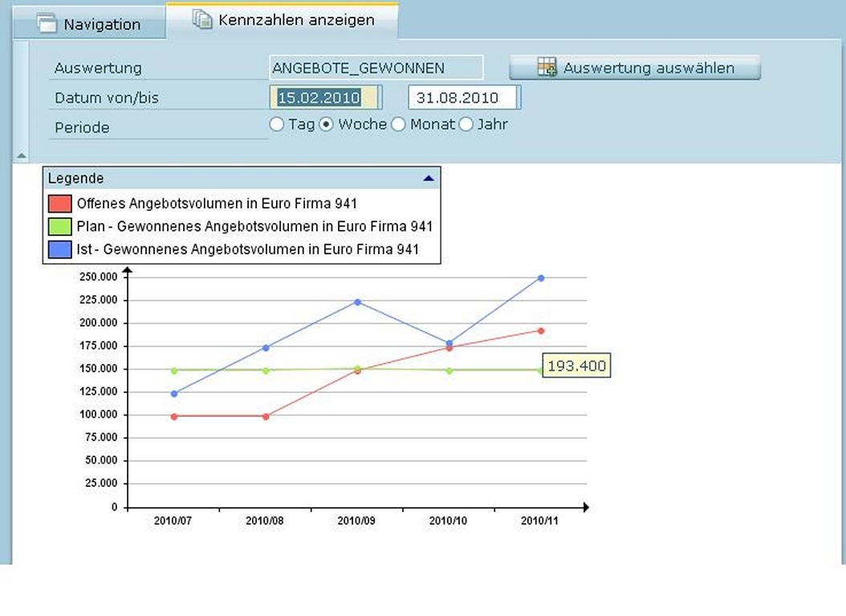Click the blue data point at 2010/11
This screenshot has width=846, height=616.
point(541,278)
